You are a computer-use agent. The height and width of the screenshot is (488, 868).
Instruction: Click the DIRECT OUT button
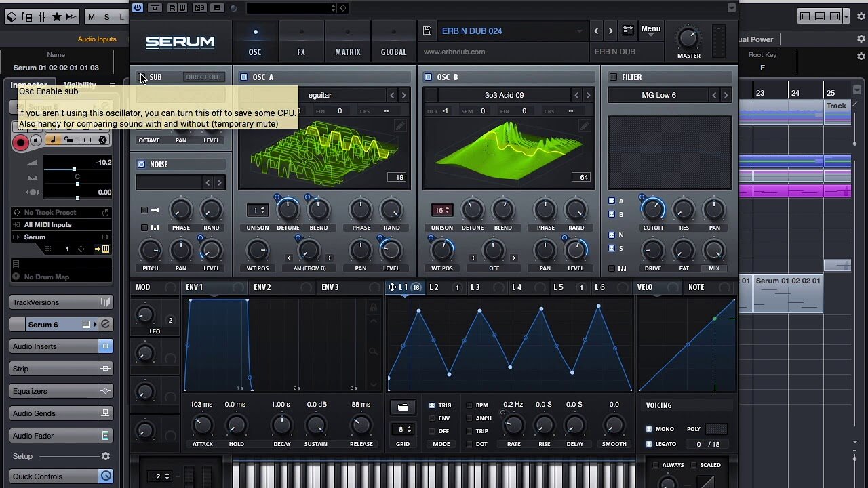(x=203, y=77)
